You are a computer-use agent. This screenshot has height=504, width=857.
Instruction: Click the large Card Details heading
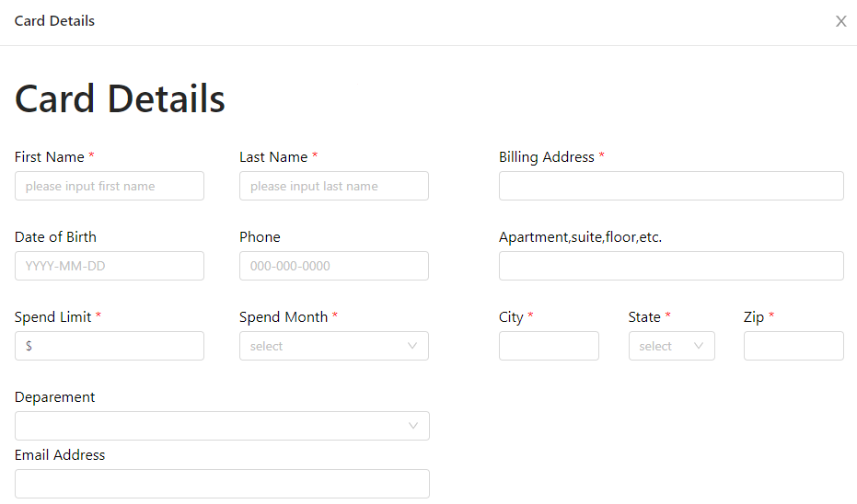[120, 99]
